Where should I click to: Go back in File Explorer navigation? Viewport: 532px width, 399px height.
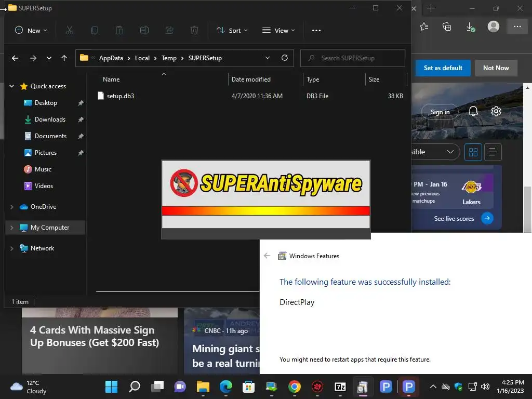[x=15, y=58]
